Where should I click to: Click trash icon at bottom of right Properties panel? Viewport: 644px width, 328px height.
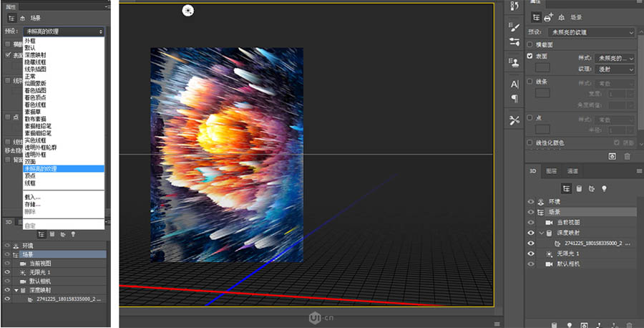628,155
